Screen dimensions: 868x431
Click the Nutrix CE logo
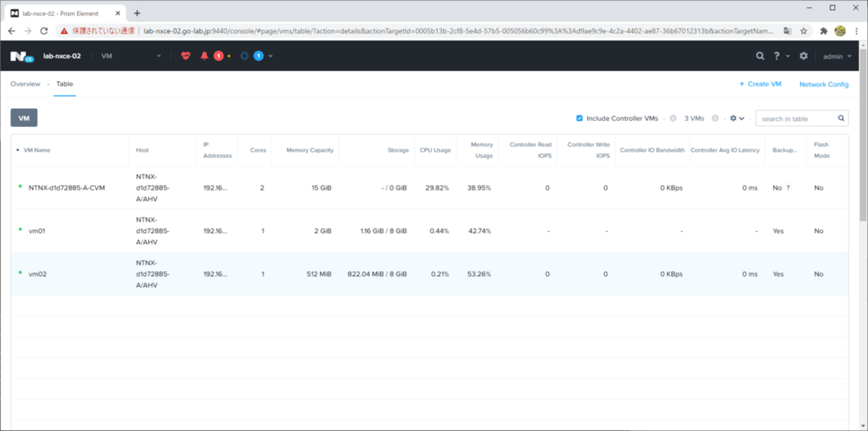click(21, 56)
